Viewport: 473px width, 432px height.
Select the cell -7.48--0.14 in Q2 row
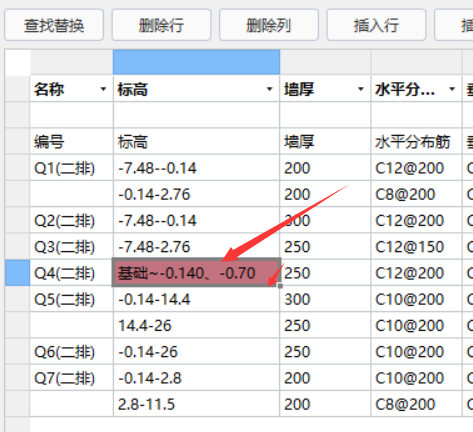[196, 220]
